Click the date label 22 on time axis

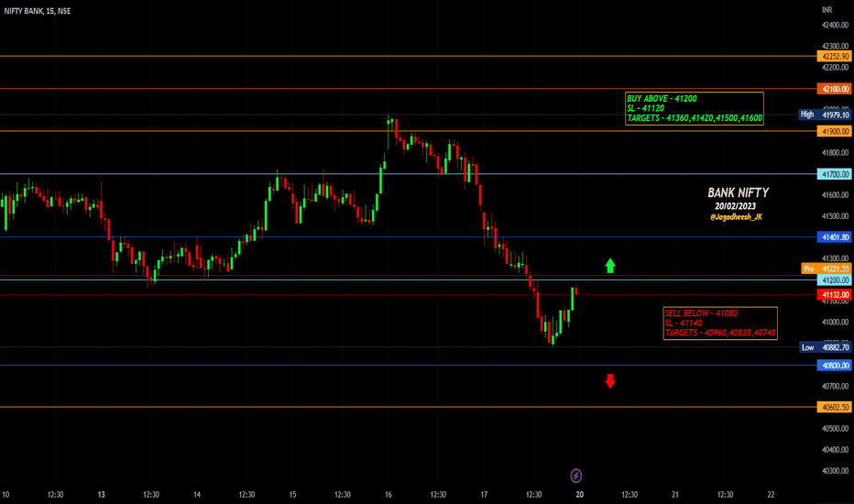[x=771, y=495]
